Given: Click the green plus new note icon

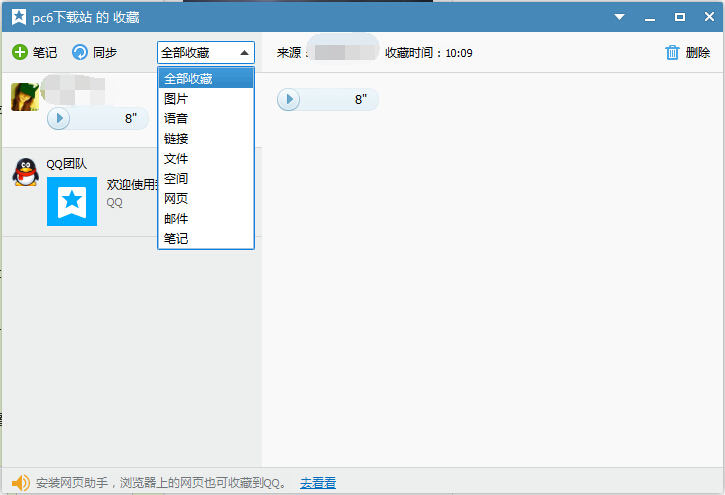Looking at the screenshot, I should (x=20, y=52).
